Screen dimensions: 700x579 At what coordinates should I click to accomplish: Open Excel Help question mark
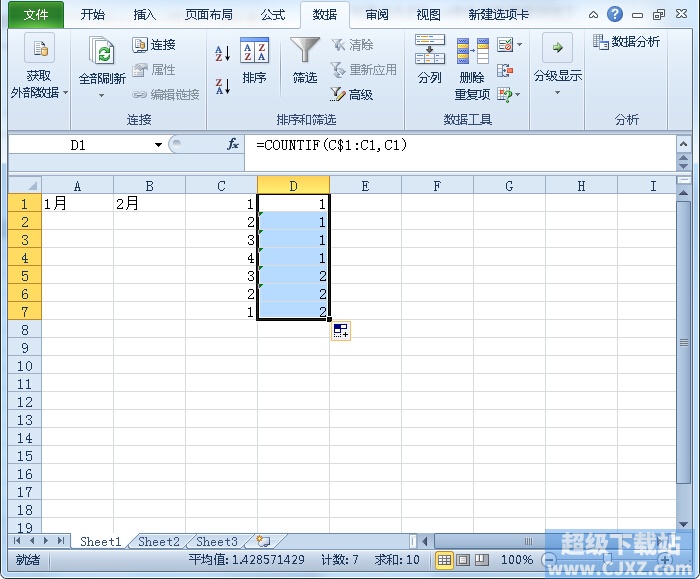tap(615, 14)
